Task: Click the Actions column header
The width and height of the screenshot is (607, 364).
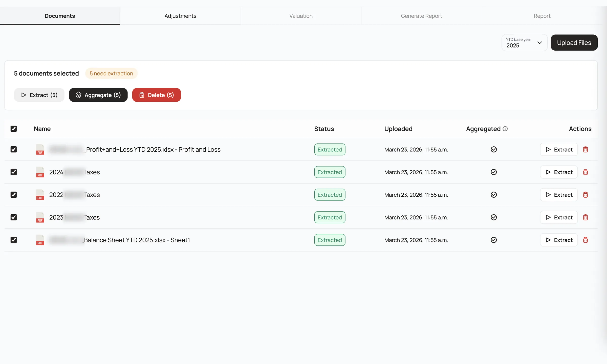Action: (580, 129)
